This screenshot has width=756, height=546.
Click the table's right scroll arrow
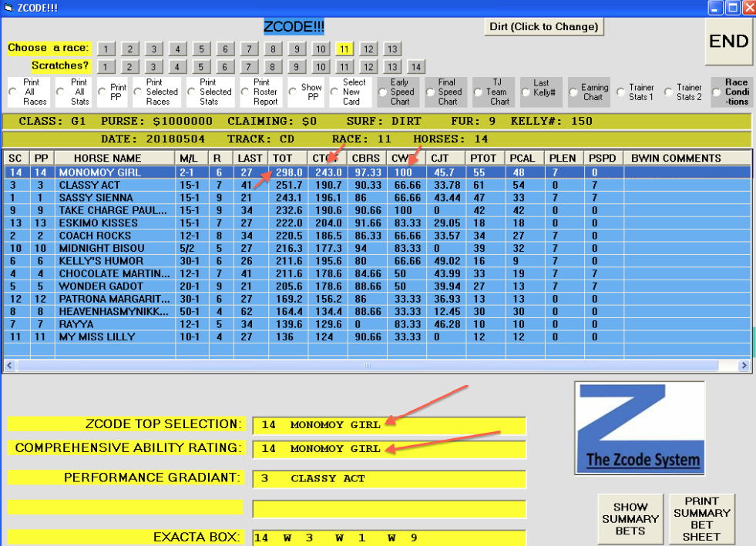[x=744, y=366]
